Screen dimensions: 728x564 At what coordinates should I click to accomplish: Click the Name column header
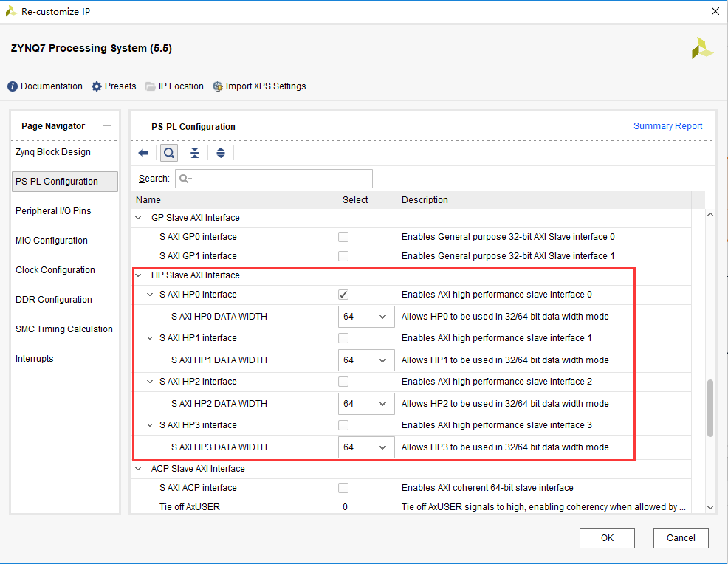coord(234,200)
